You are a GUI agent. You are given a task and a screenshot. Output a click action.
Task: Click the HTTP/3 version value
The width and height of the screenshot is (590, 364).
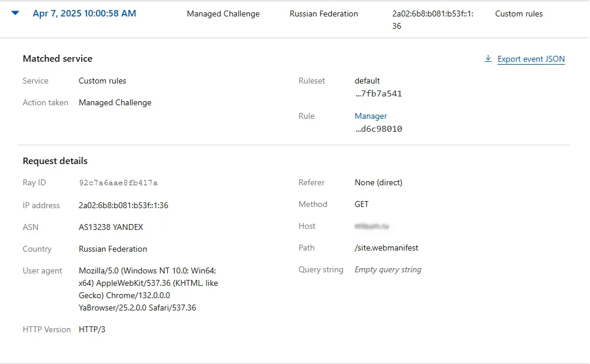[92, 330]
